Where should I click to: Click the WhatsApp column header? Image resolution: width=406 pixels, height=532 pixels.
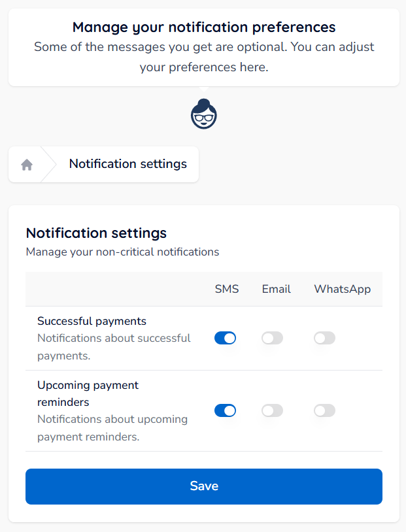[342, 290]
